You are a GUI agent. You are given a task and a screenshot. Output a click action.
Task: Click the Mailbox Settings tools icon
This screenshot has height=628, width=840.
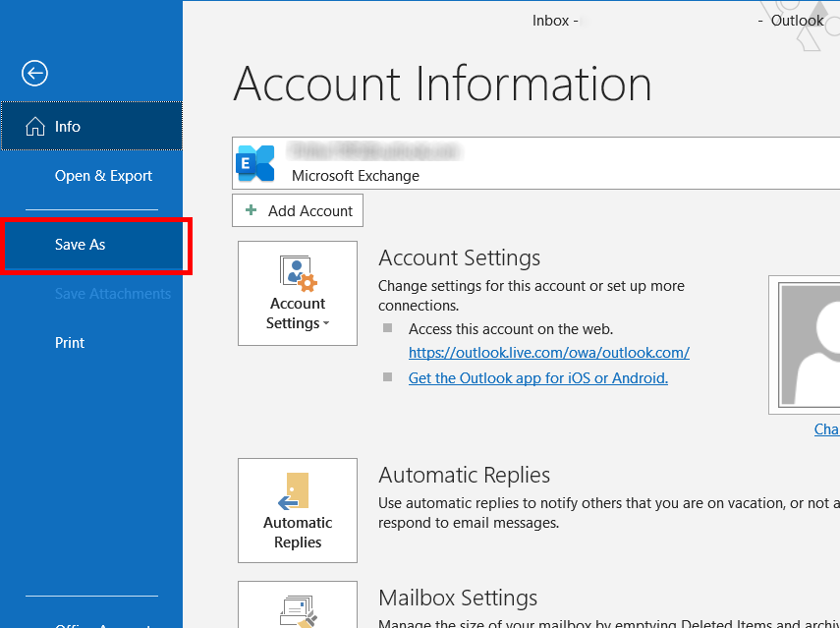coord(297,609)
